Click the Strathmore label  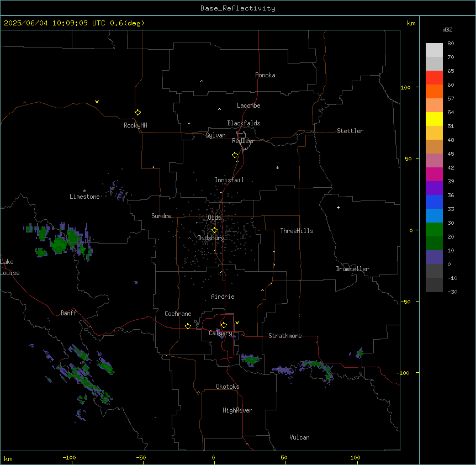(x=285, y=336)
